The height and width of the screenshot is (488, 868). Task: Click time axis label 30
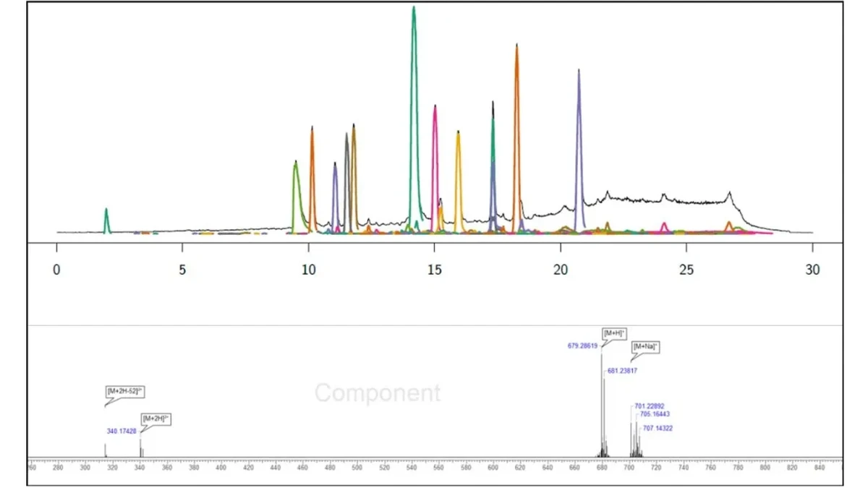point(812,270)
